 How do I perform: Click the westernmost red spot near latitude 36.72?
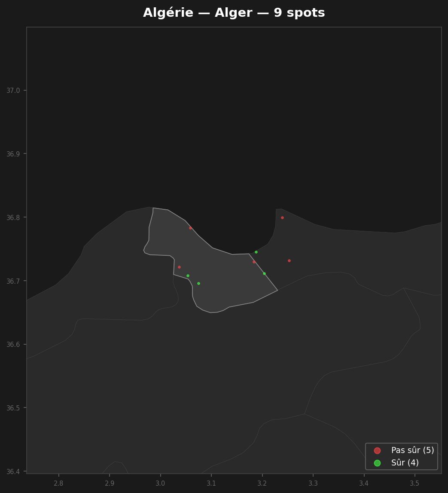[x=180, y=267]
